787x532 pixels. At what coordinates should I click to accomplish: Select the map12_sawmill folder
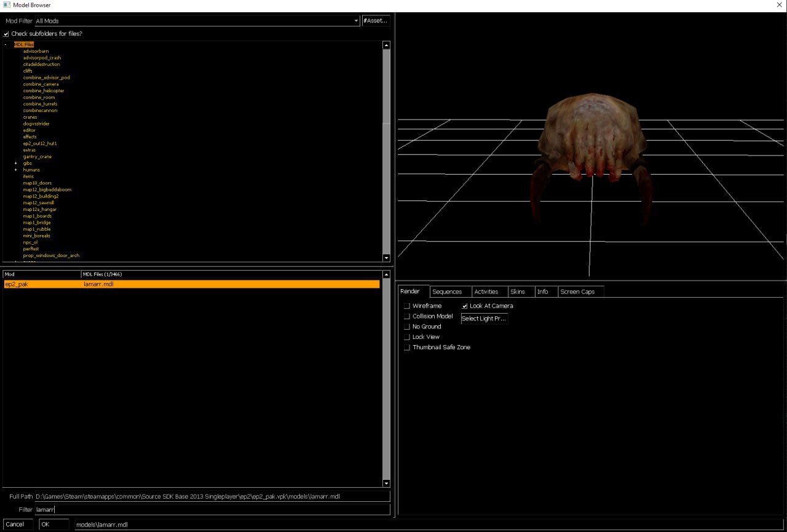(39, 203)
